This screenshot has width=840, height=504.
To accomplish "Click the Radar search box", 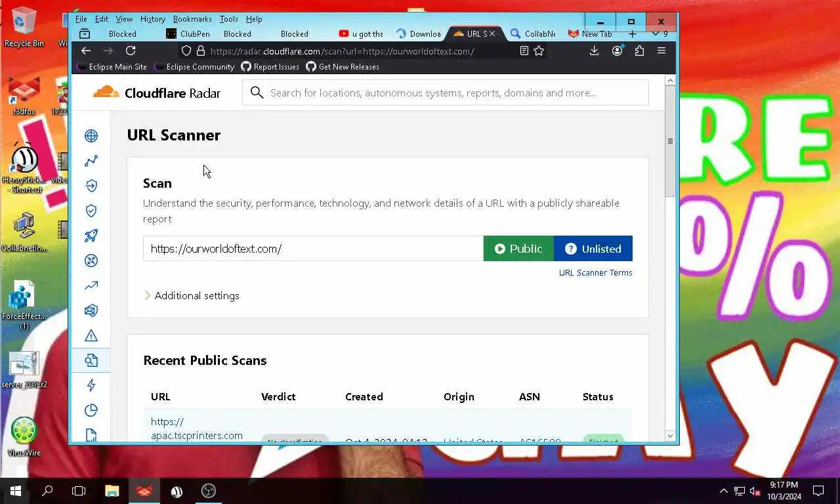I will (446, 93).
